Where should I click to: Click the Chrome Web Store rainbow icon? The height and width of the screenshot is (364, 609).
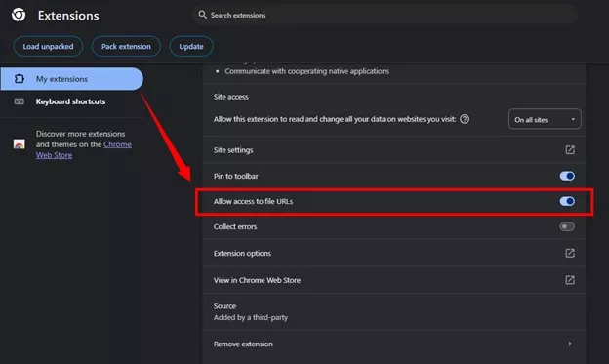(20, 144)
